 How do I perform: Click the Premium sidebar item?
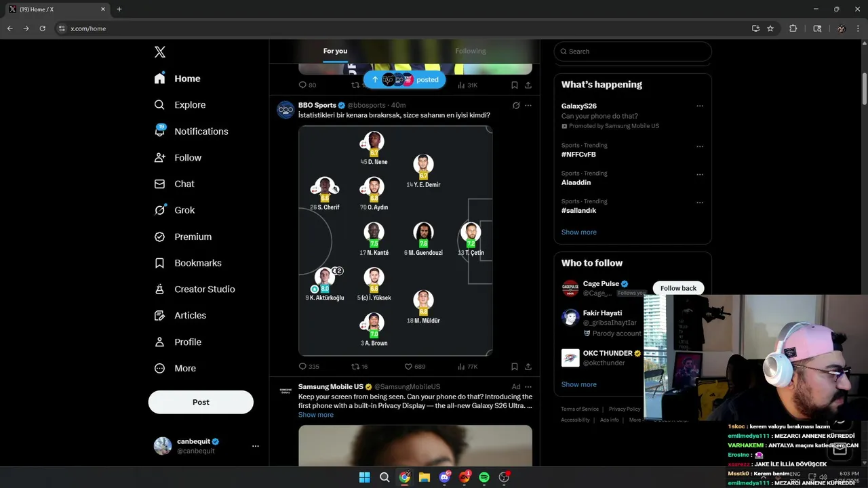coord(184,237)
